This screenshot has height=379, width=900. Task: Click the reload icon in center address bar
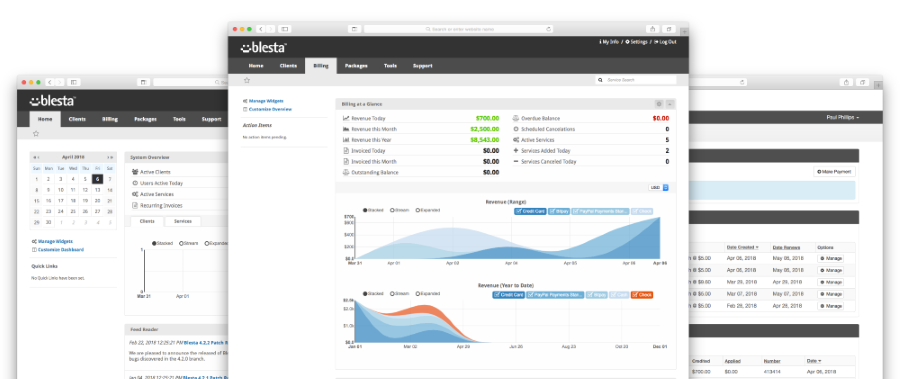pyautogui.click(x=549, y=29)
